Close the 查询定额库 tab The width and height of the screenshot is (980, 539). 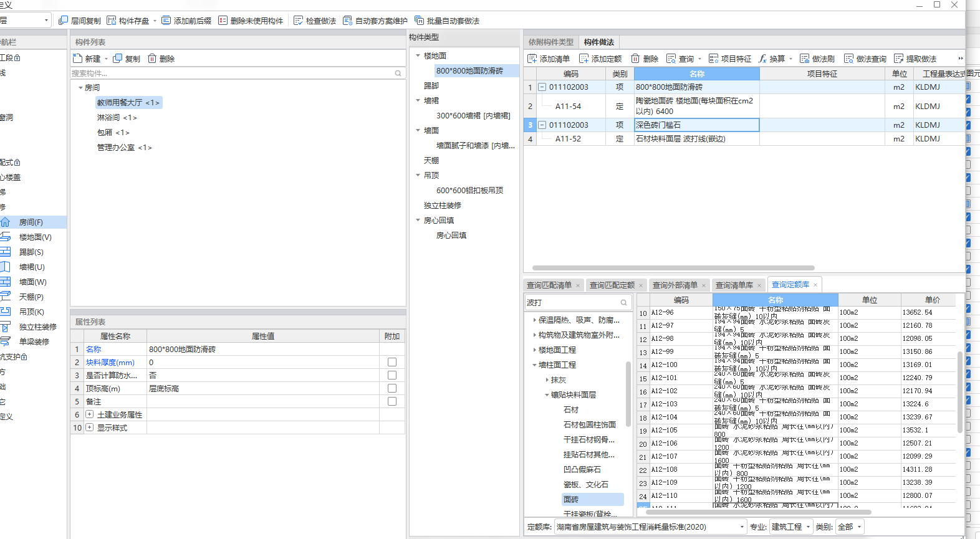(x=815, y=285)
